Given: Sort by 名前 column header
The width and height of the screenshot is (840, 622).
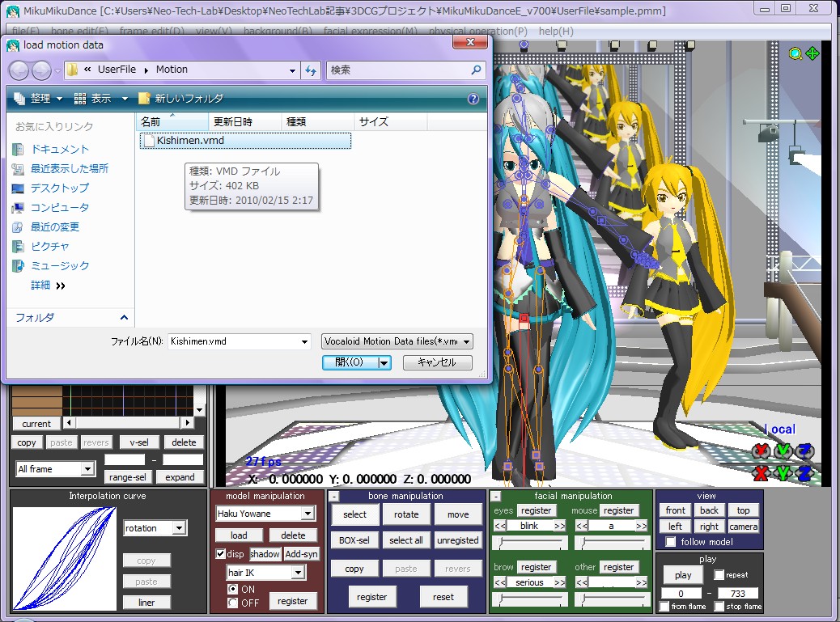Looking at the screenshot, I should coord(172,121).
